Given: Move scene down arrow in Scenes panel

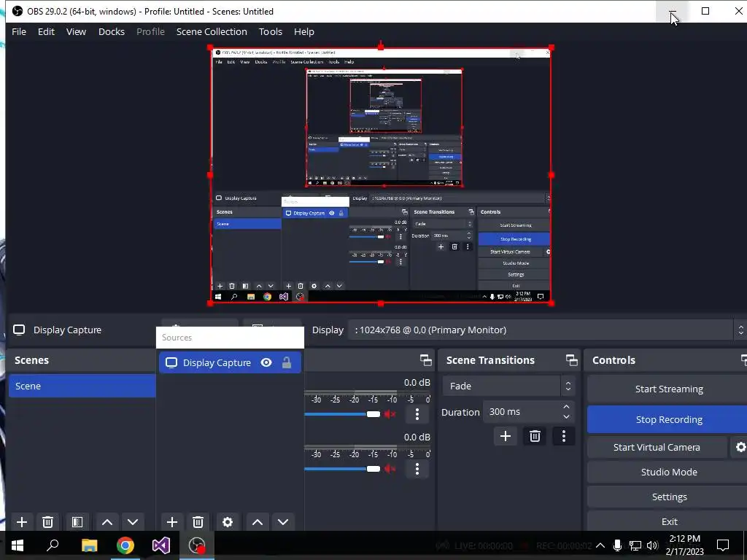Looking at the screenshot, I should click(133, 522).
